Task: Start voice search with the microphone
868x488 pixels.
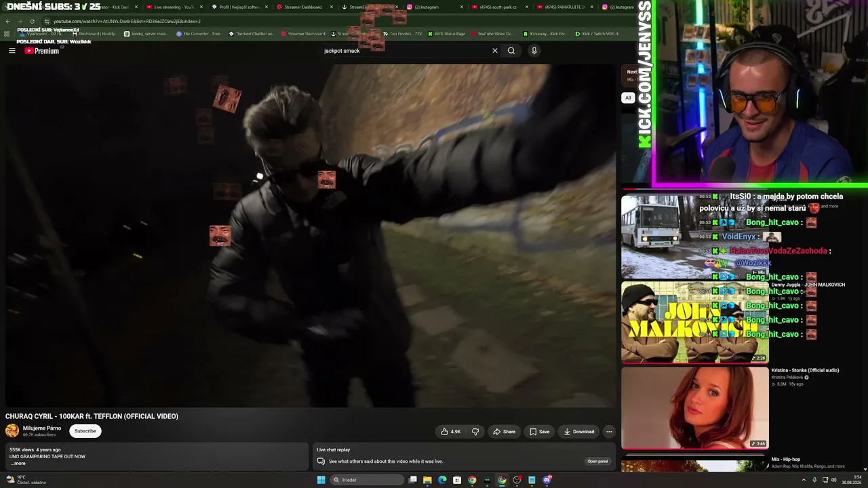Action: click(x=534, y=51)
